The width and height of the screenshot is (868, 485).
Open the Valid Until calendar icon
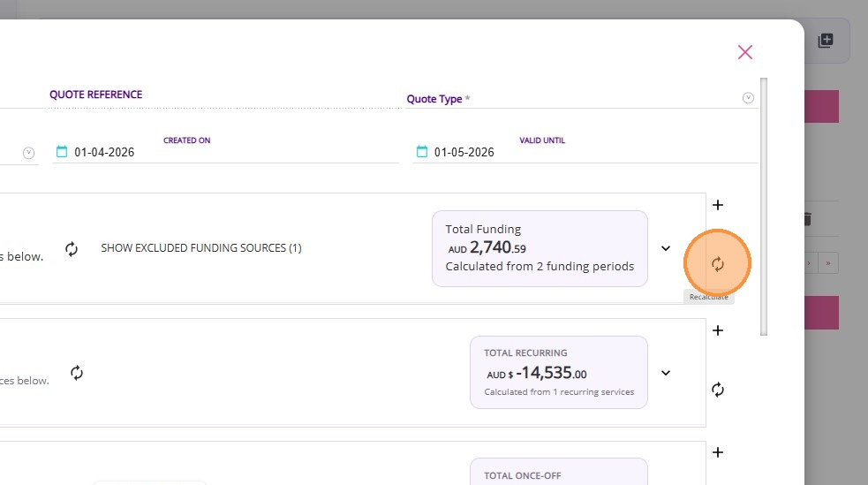click(x=422, y=152)
